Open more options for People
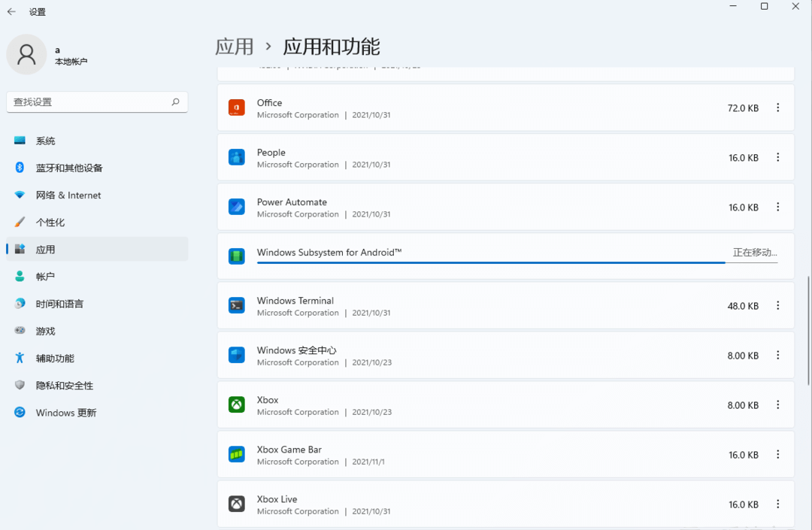This screenshot has height=530, width=812. tap(778, 157)
